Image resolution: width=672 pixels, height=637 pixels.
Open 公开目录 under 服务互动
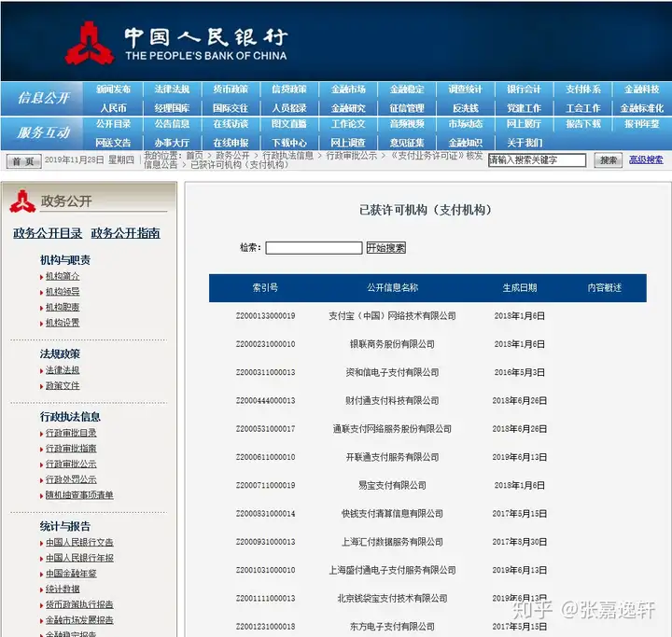(113, 124)
